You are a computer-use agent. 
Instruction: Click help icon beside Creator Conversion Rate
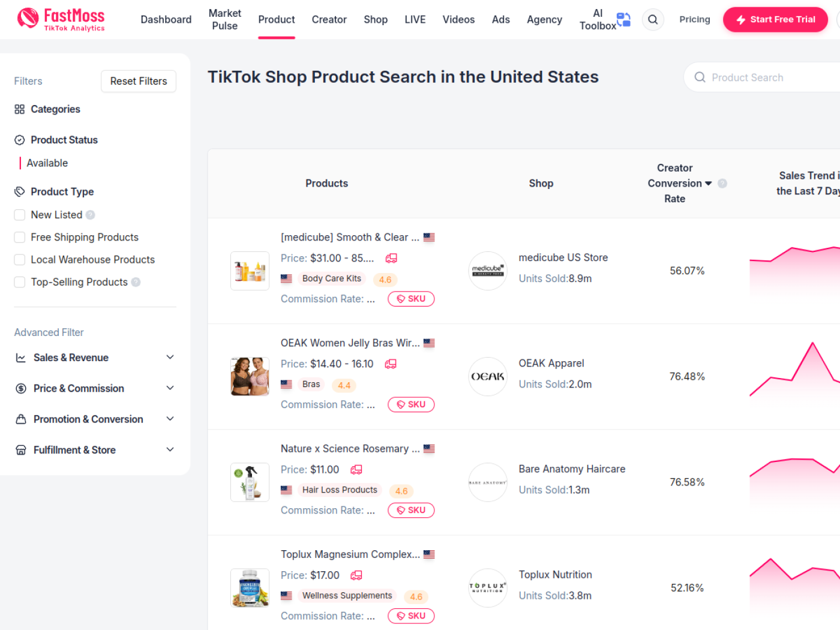(x=722, y=184)
